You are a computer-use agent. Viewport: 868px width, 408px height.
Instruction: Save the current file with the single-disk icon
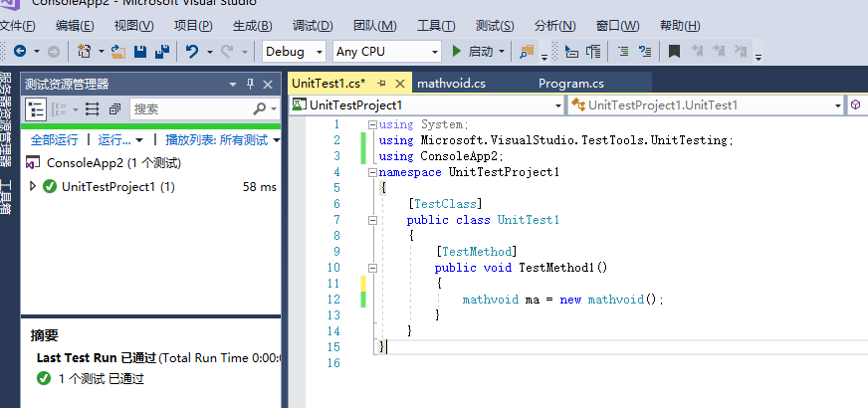coord(140,52)
